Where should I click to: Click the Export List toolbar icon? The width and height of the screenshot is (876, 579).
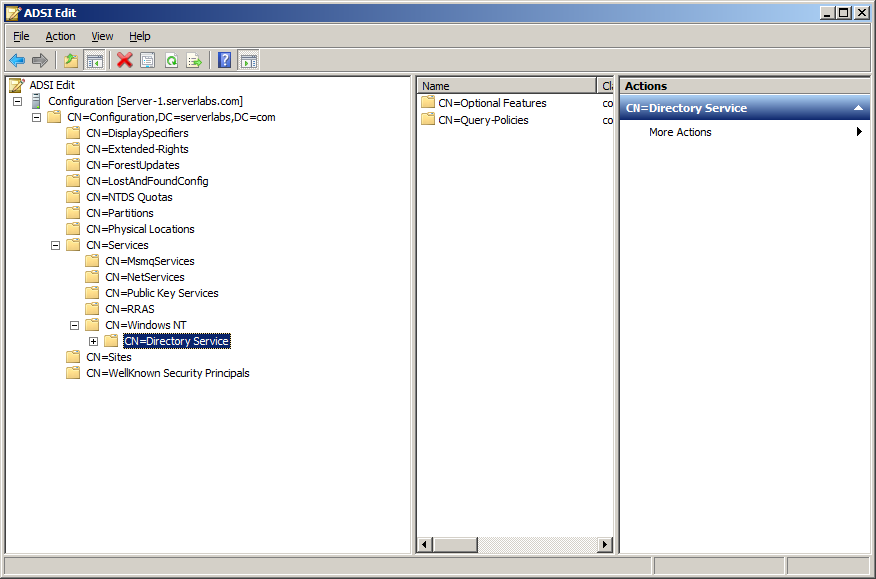tap(194, 60)
